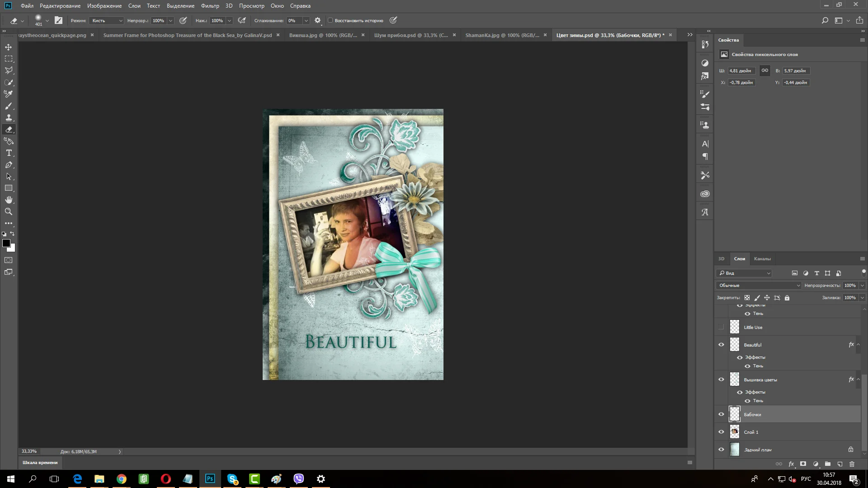This screenshot has width=868, height=488.
Task: Enable the Restore History checkbox
Action: pyautogui.click(x=330, y=20)
